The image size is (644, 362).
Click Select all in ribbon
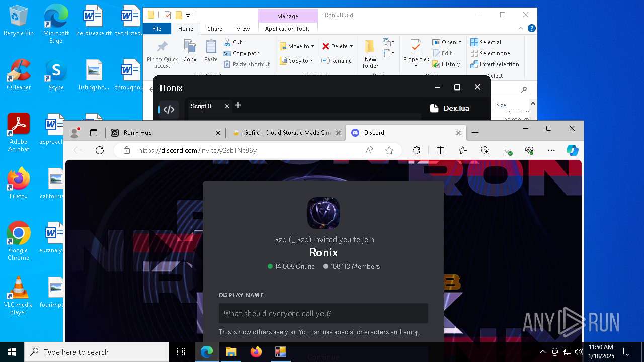pyautogui.click(x=487, y=42)
